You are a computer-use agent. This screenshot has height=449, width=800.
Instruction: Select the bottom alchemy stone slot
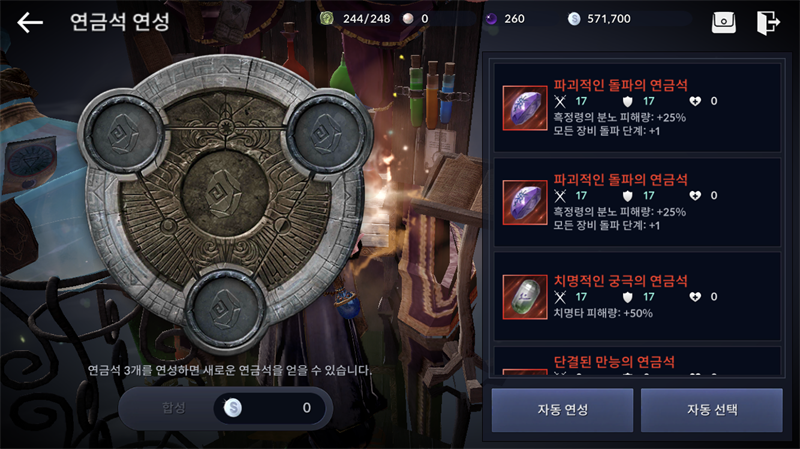tap(224, 309)
